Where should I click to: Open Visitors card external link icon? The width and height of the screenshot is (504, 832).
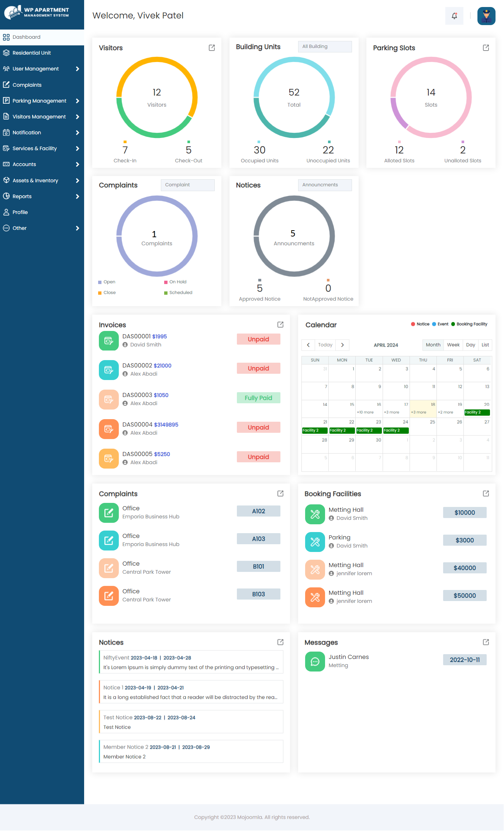(212, 48)
